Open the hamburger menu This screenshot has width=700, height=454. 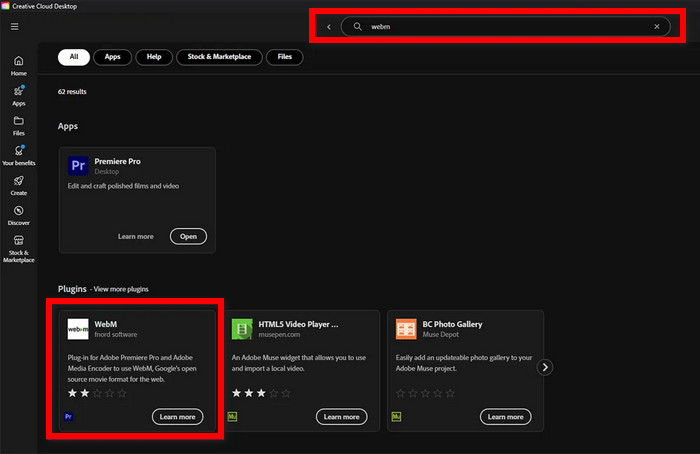point(15,27)
